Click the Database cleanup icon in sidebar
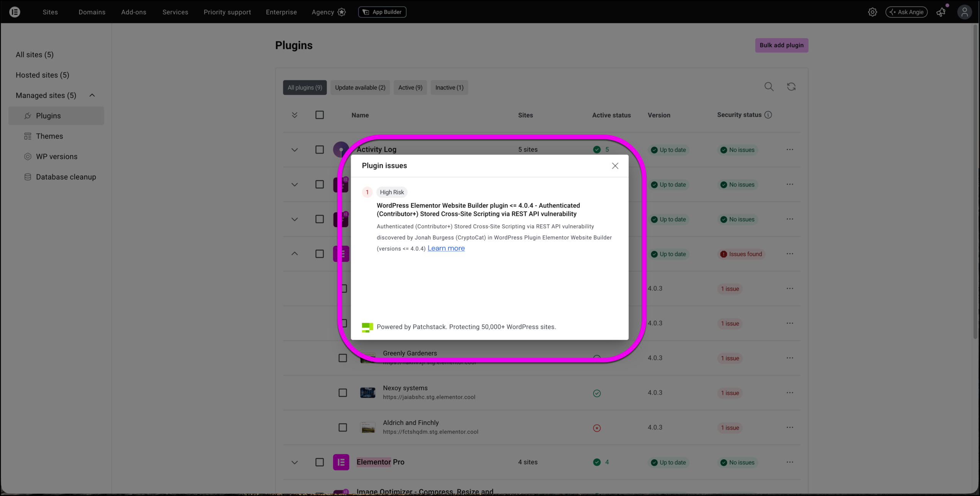 28,177
